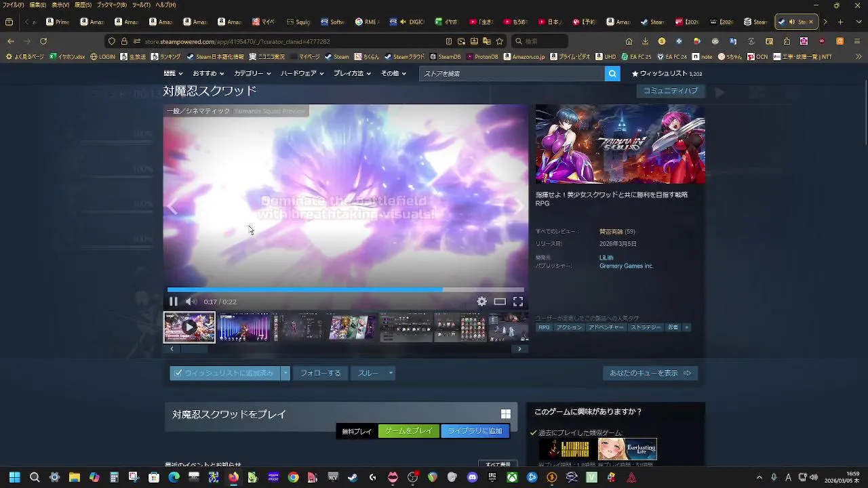Click the 忍者 tag
Screen dimensions: 868x488
[673, 327]
